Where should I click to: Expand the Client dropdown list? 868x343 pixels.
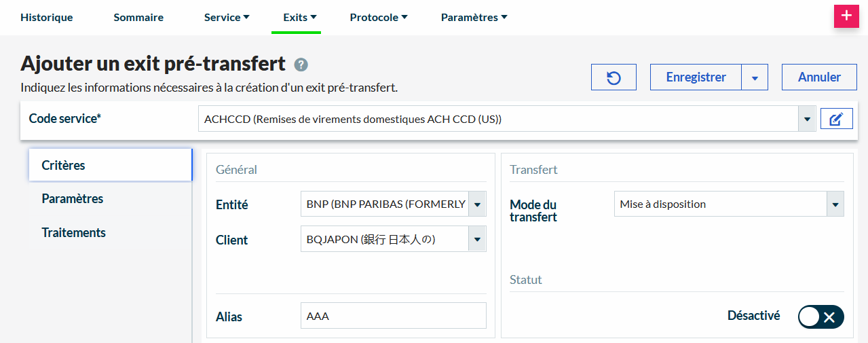click(477, 239)
